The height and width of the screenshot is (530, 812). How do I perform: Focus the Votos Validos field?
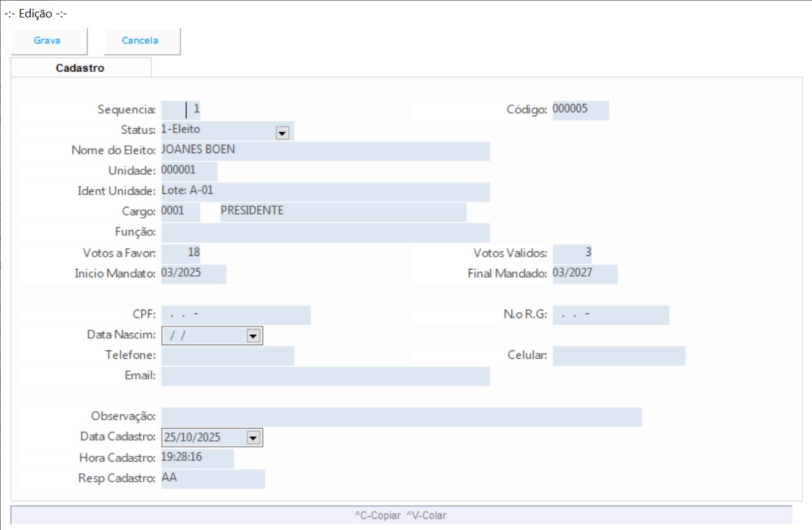572,253
